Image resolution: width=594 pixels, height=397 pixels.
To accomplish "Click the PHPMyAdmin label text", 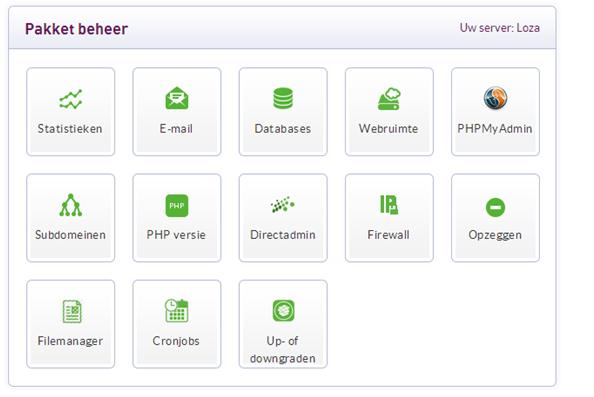I will (x=495, y=129).
